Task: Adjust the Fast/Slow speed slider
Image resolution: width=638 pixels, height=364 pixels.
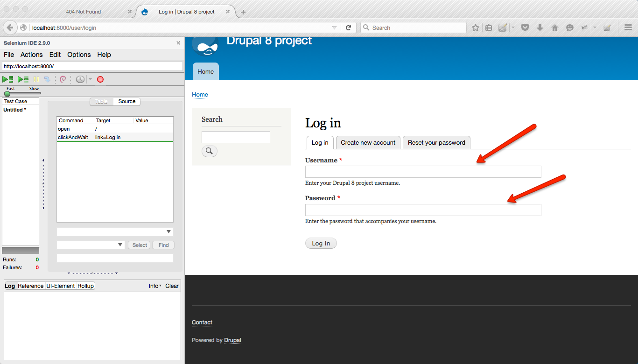Action: click(7, 93)
